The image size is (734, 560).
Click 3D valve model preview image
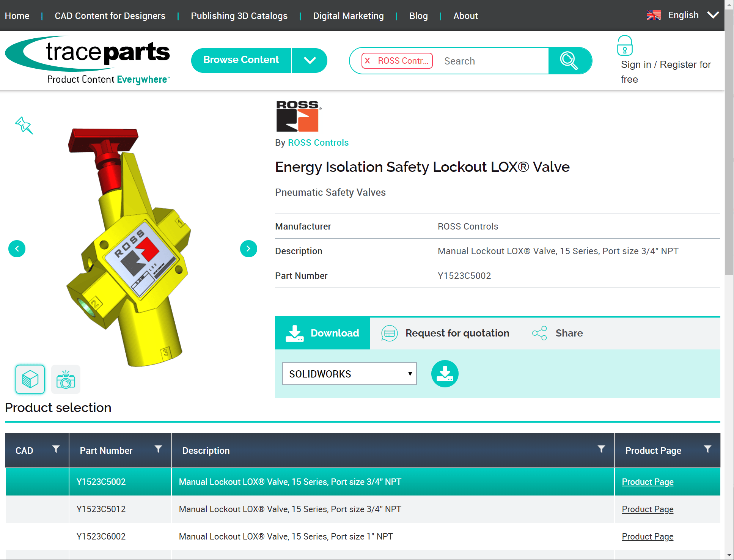click(x=129, y=249)
